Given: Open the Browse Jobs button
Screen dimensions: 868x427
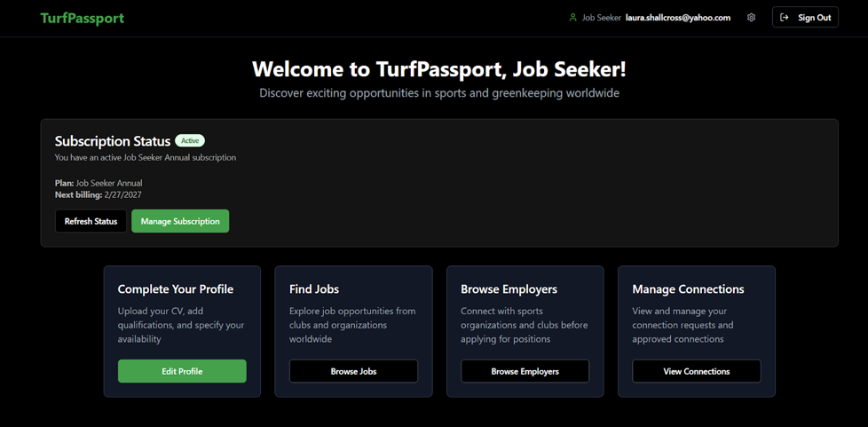Looking at the screenshot, I should point(353,371).
